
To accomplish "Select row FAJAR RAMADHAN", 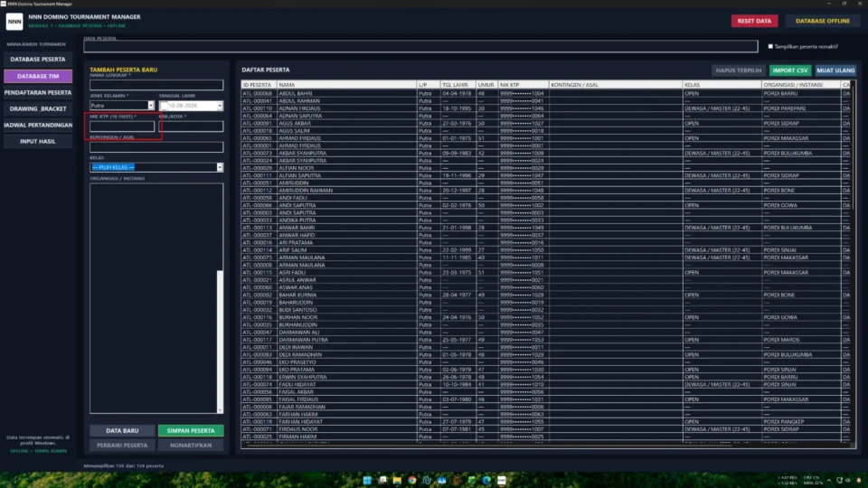I will pos(545,407).
